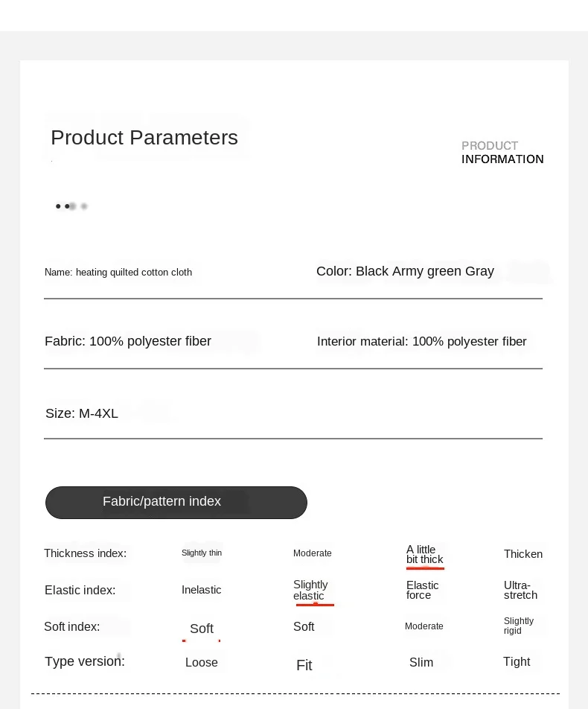The width and height of the screenshot is (588, 709).
Task: Select the 'Fit' type version
Action: (x=304, y=665)
